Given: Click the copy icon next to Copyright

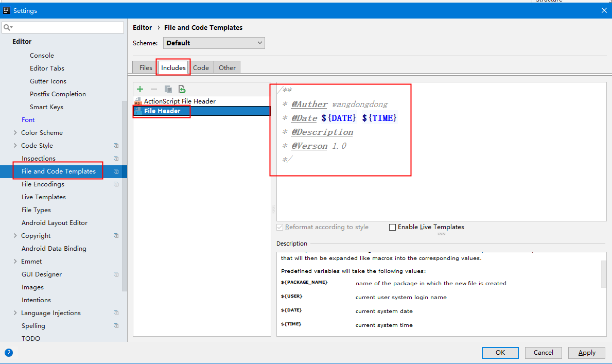Looking at the screenshot, I should point(116,235).
